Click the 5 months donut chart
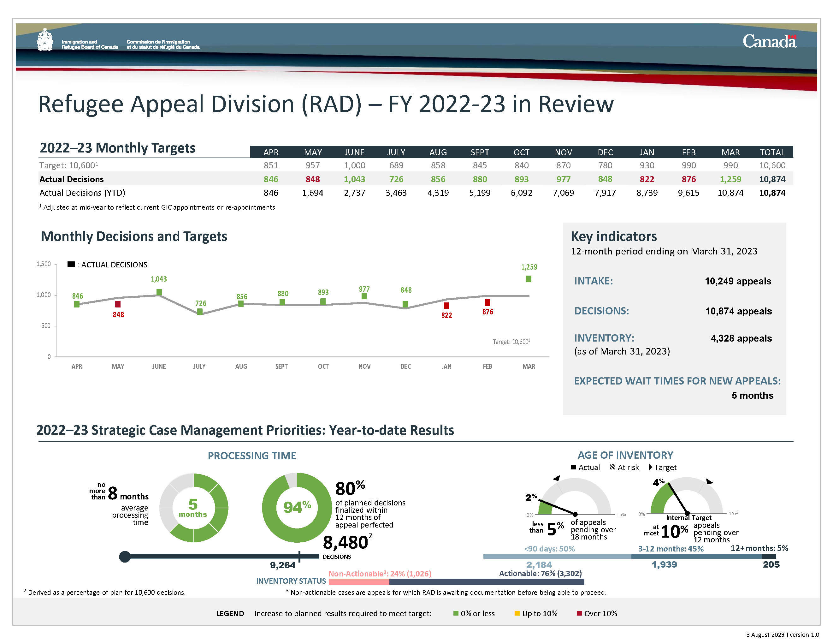The width and height of the screenshot is (833, 644). 193,507
